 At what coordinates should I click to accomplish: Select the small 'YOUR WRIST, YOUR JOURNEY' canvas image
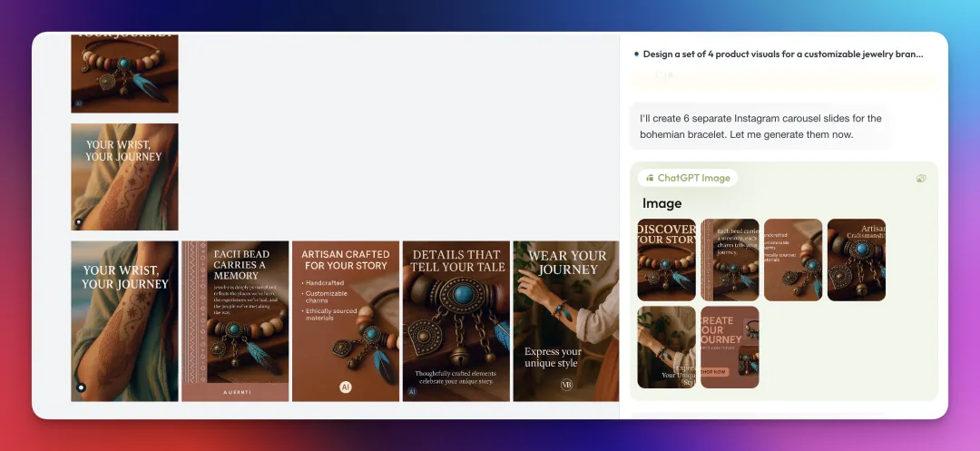coord(124,177)
